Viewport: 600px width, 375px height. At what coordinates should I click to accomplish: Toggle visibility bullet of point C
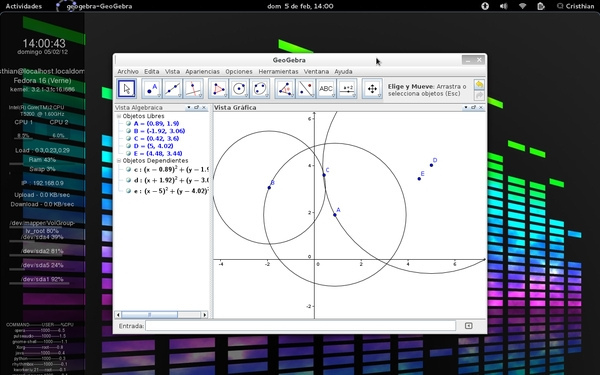coord(129,139)
